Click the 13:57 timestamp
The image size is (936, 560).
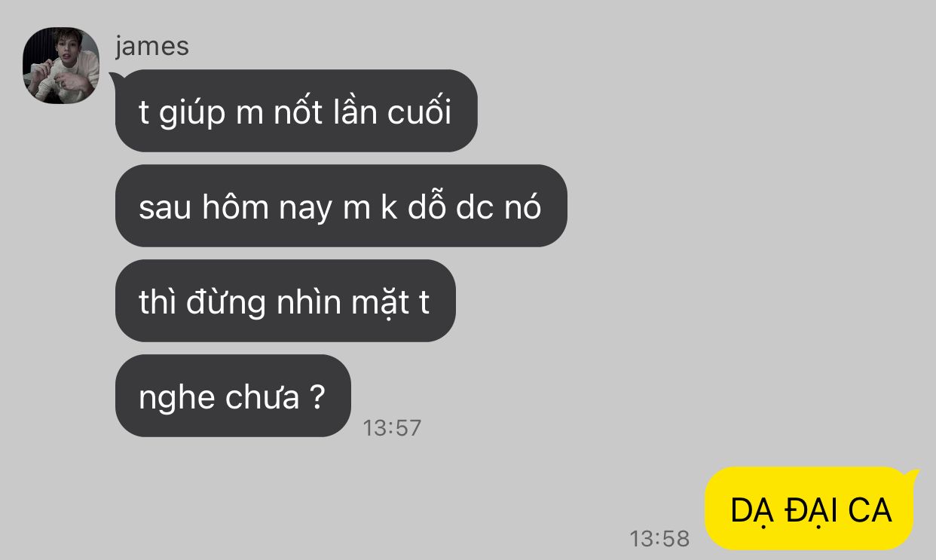coord(392,428)
